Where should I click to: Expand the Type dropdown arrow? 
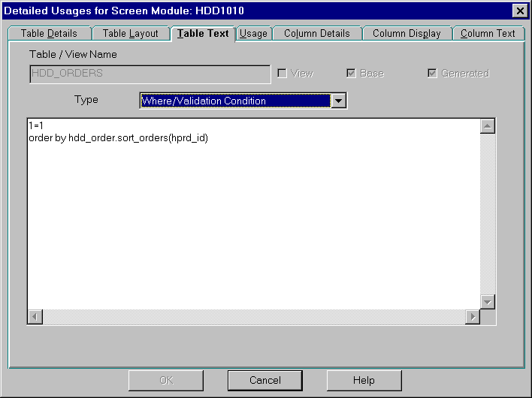[339, 101]
